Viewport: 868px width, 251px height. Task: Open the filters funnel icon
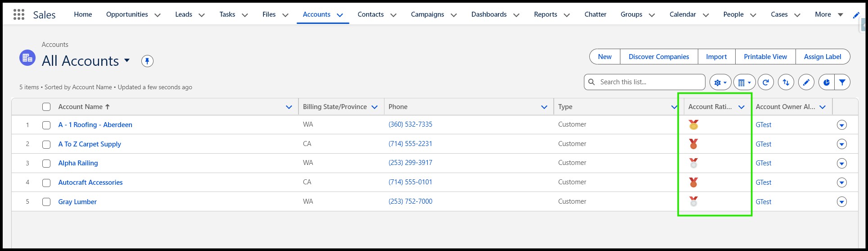tap(842, 82)
